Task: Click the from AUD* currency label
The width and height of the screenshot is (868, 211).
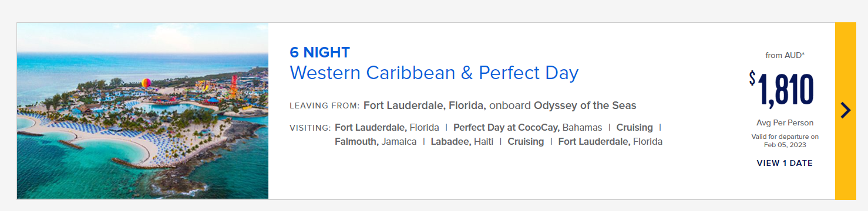Action: pyautogui.click(x=785, y=55)
